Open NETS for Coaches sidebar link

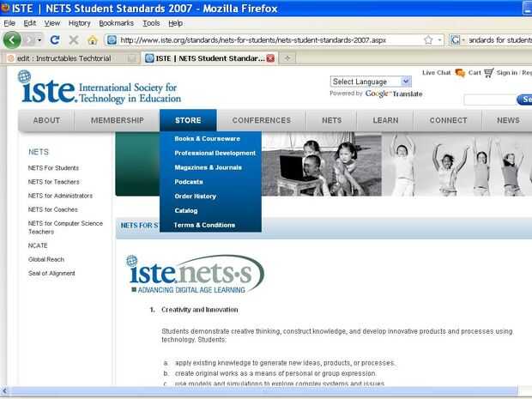(x=53, y=209)
